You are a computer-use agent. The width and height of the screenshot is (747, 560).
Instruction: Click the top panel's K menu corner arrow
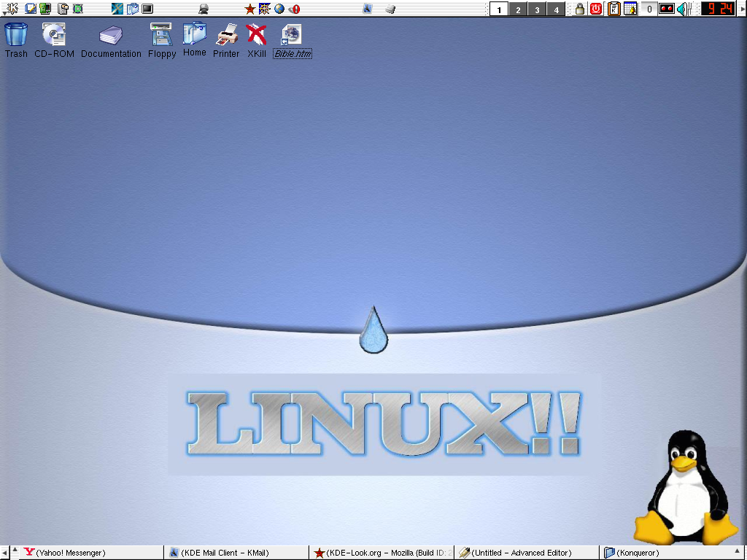click(4, 15)
